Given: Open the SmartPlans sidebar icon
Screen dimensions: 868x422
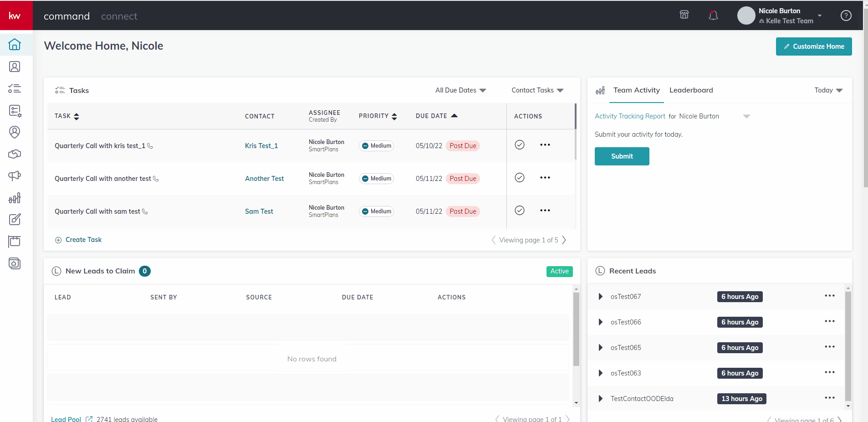Looking at the screenshot, I should [x=15, y=111].
